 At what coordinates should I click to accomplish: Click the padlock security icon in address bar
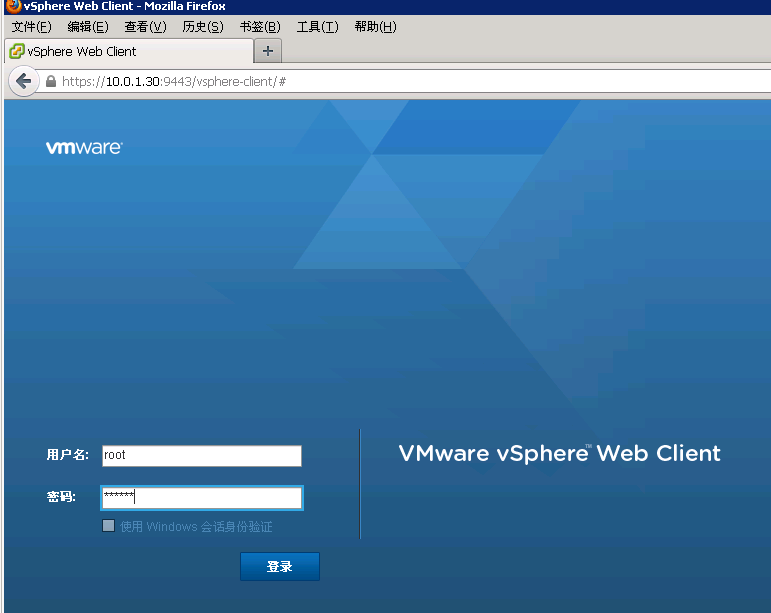tap(51, 81)
